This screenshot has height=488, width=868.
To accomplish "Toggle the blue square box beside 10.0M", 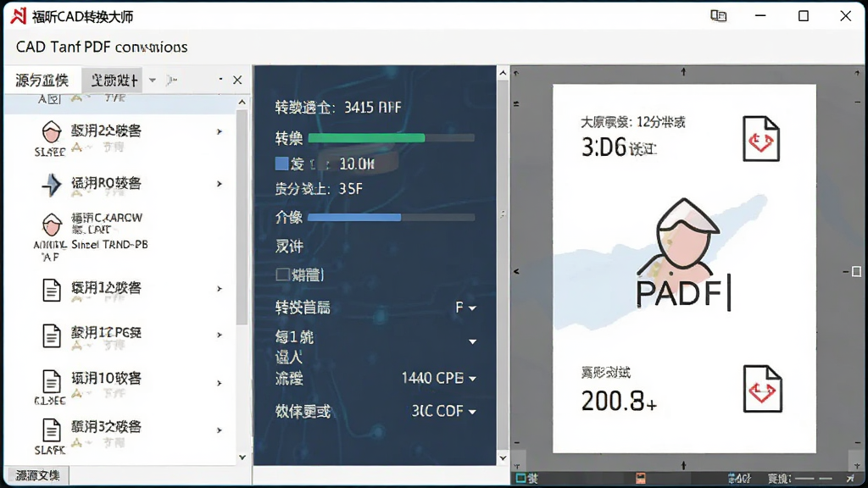I will point(281,164).
